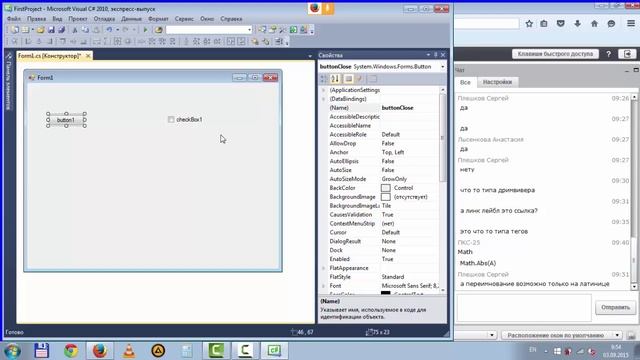Expand the Font property
Viewport: 640px width, 360px height.
[x=324, y=286]
